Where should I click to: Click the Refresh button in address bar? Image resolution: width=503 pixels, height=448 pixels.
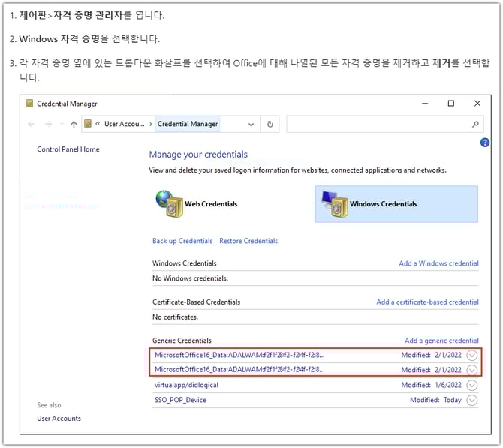(270, 125)
